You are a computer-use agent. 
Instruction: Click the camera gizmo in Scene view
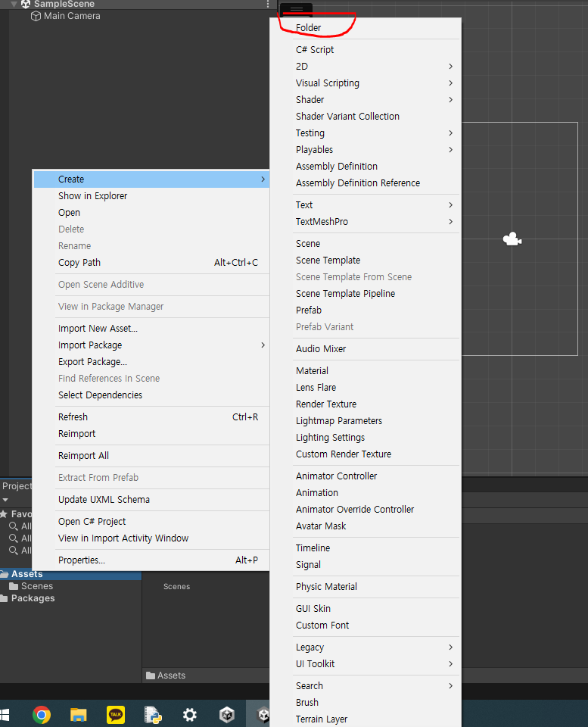(x=512, y=240)
